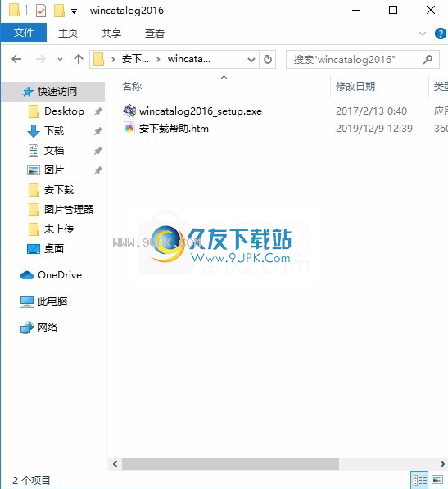Switch to details view icon
The image size is (448, 489).
420,479
